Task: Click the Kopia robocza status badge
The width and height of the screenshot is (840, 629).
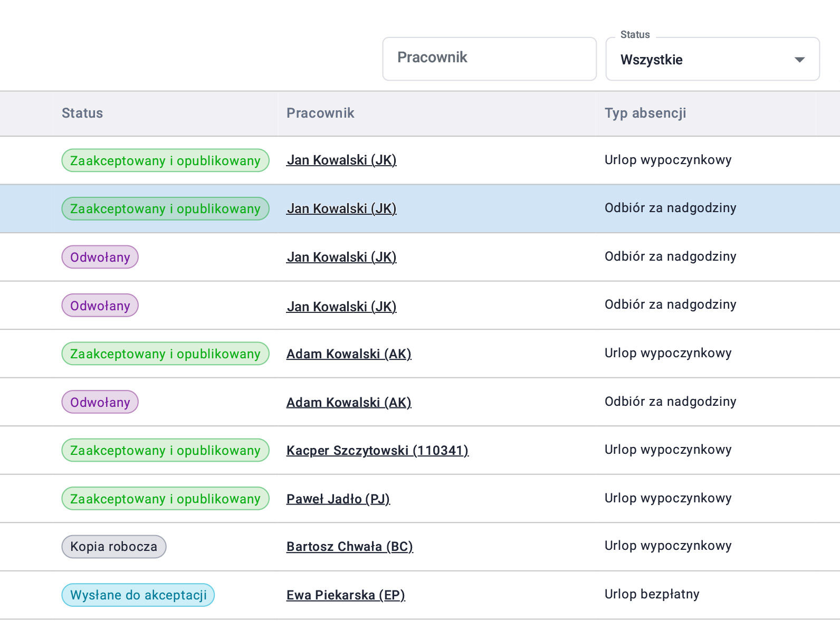Action: [x=114, y=546]
